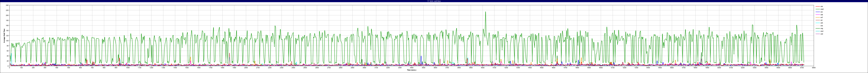Select the 'sdg' legend entry

point(822,28)
